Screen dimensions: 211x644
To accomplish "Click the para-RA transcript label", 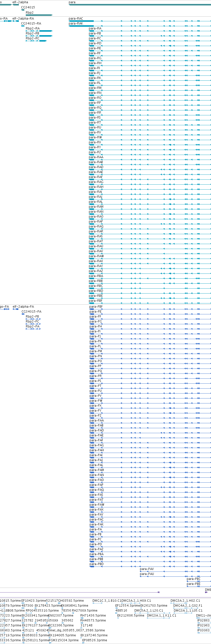I will coord(95,28).
